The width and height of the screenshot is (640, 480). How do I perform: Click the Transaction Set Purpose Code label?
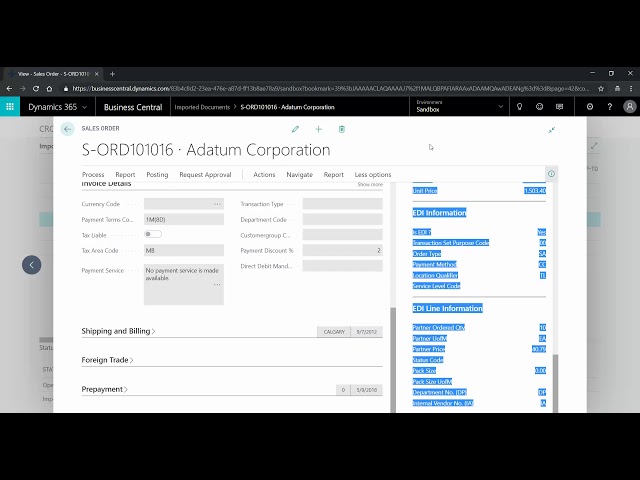(451, 242)
